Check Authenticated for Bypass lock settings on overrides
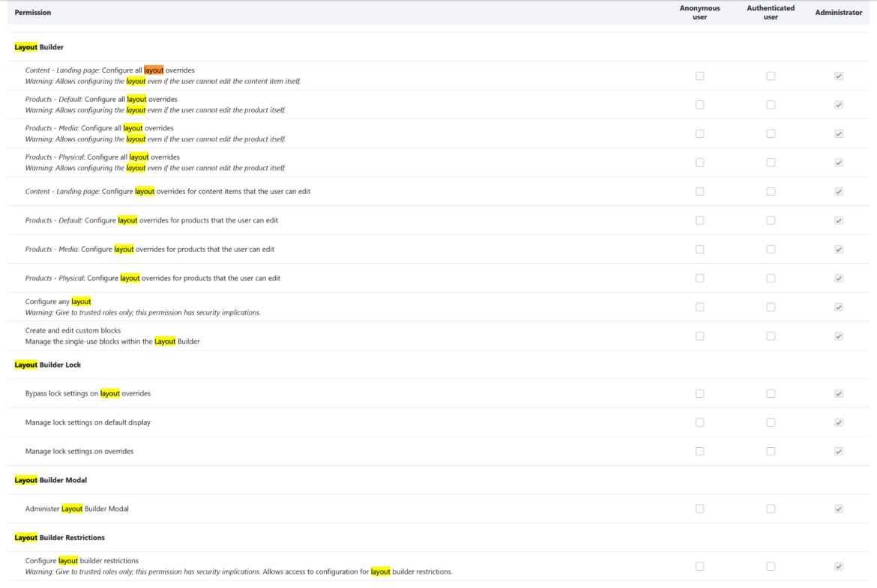The width and height of the screenshot is (877, 588). click(771, 394)
